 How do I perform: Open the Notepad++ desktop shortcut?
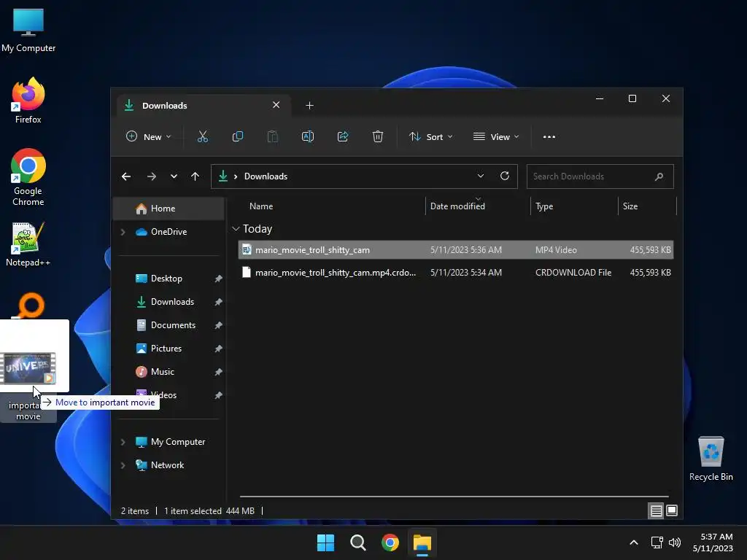[x=28, y=244]
